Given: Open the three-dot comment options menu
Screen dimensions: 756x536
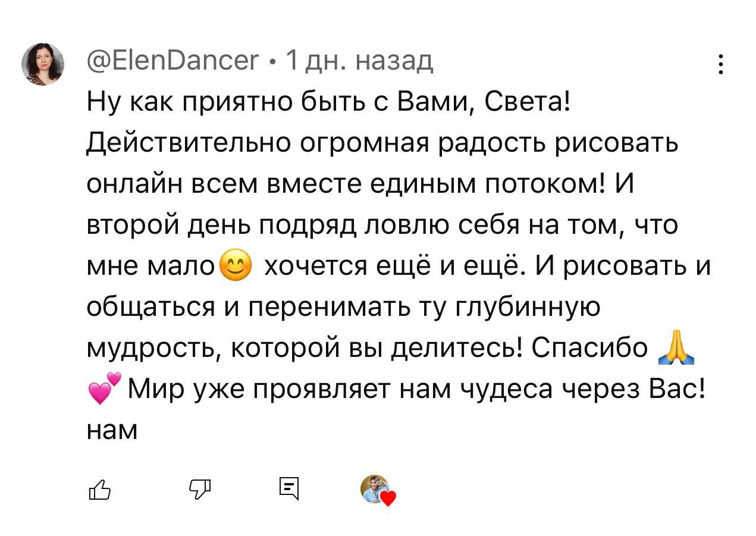Looking at the screenshot, I should 721,64.
